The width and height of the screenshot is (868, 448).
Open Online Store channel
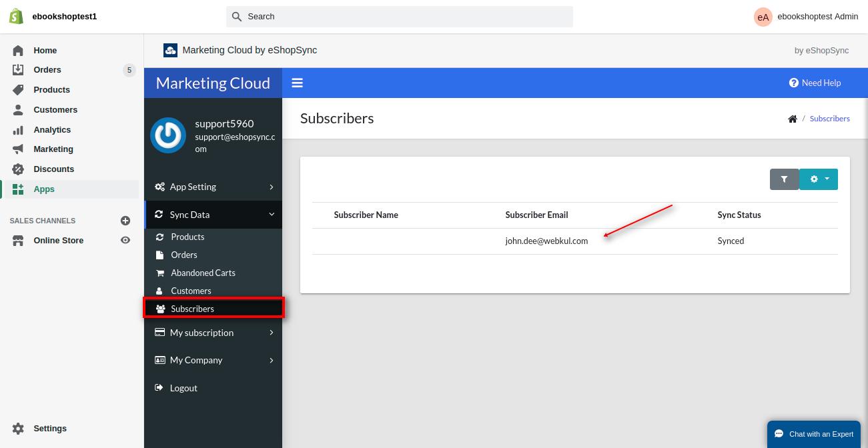coord(59,241)
